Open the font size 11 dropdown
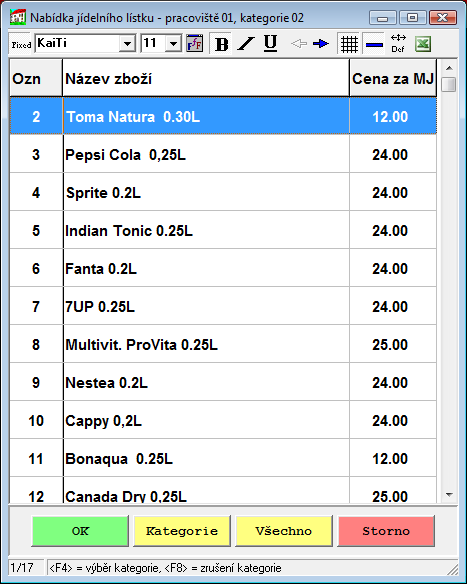467x584 pixels. pos(174,44)
